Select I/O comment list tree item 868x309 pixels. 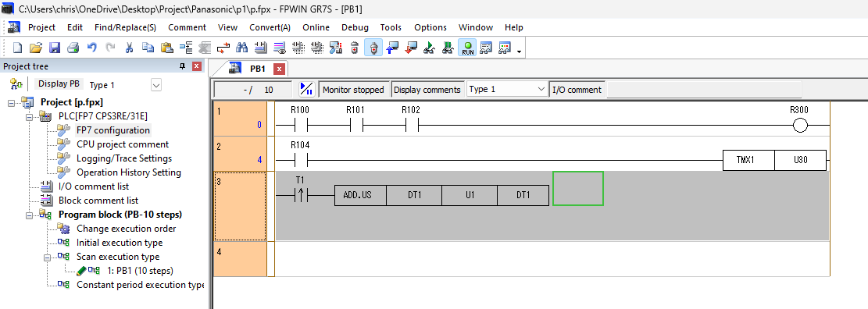click(94, 186)
